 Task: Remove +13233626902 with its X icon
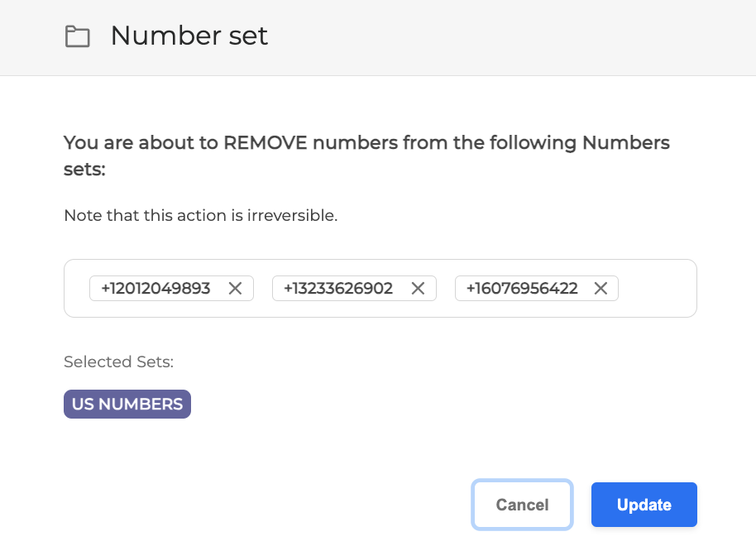pyautogui.click(x=418, y=288)
